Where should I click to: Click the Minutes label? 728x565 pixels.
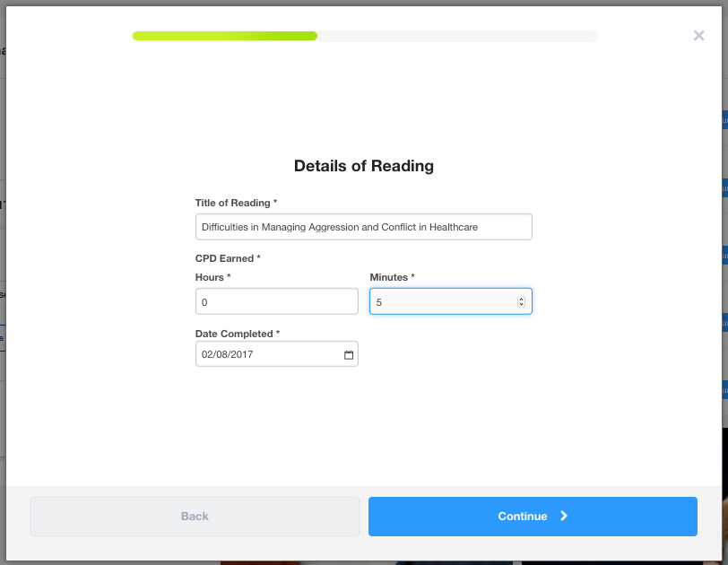[x=392, y=277]
